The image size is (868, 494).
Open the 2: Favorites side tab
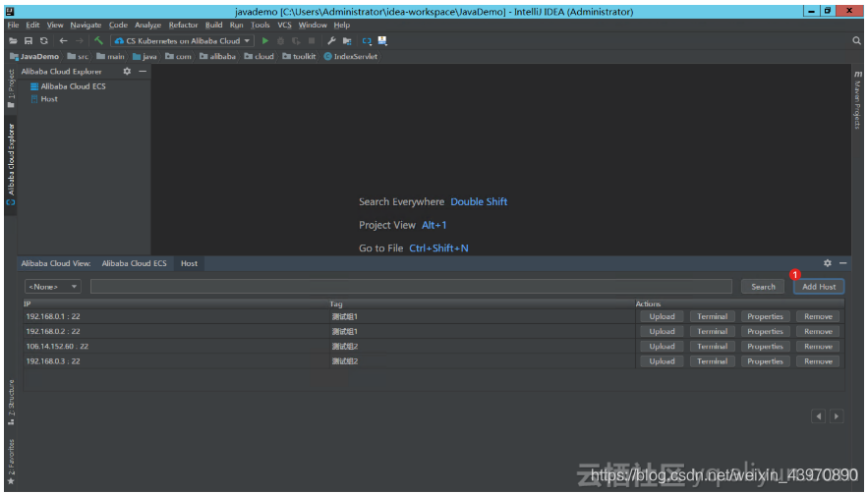click(x=11, y=462)
